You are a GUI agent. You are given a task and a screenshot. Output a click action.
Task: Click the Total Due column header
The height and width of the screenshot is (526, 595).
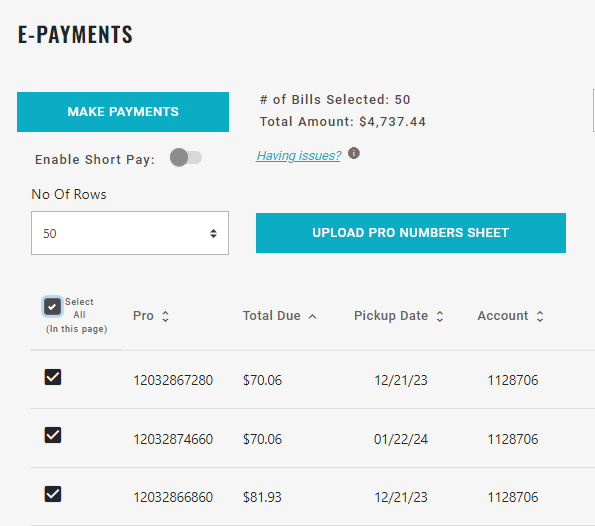point(272,316)
